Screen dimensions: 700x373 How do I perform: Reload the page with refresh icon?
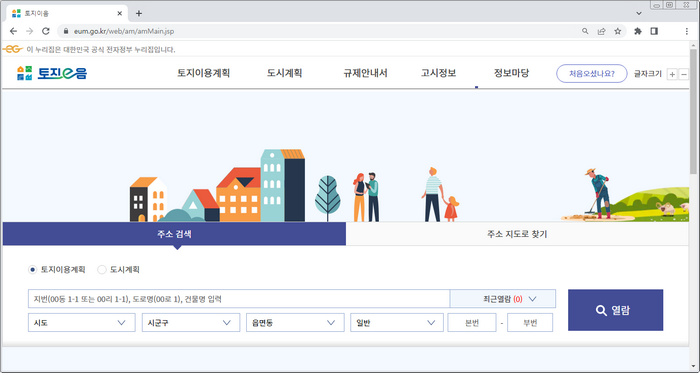46,31
